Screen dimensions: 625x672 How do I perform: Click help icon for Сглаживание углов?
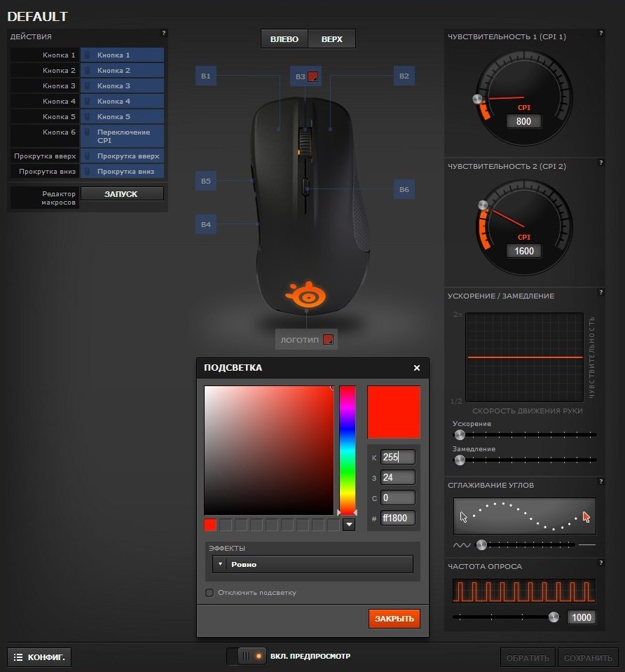pyautogui.click(x=601, y=481)
